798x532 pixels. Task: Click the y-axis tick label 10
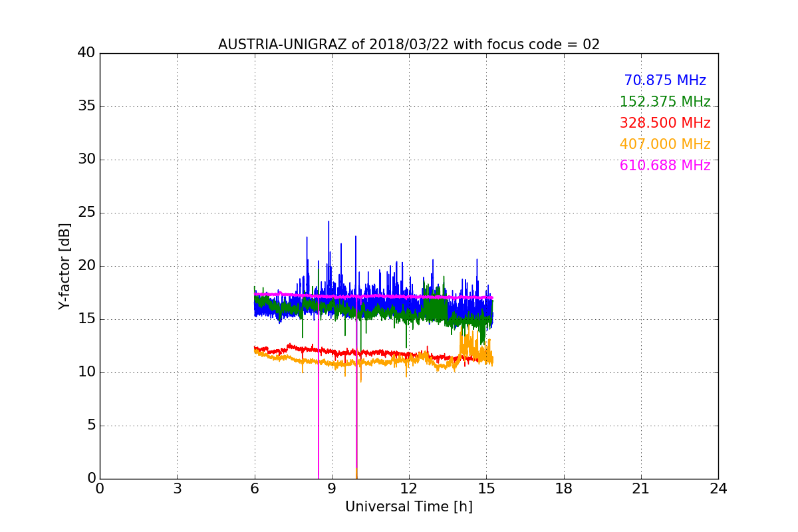[86, 372]
